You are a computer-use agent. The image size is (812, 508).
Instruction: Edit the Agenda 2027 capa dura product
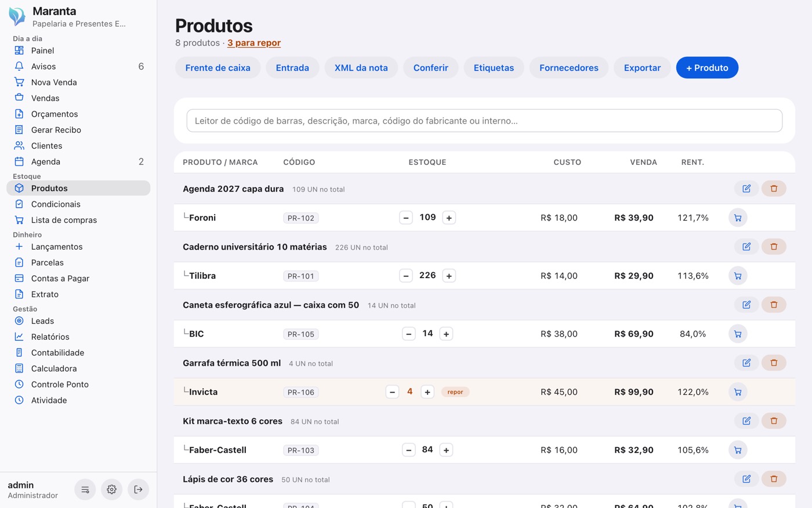pyautogui.click(x=746, y=189)
